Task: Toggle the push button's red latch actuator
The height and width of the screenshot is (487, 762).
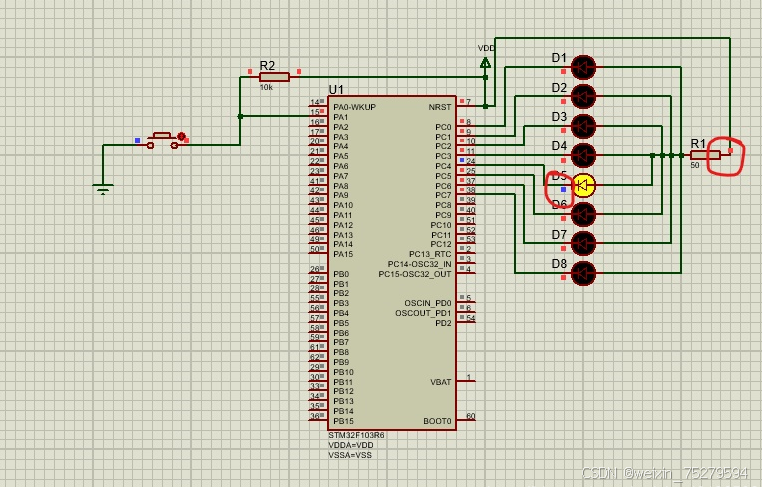Action: tap(182, 136)
